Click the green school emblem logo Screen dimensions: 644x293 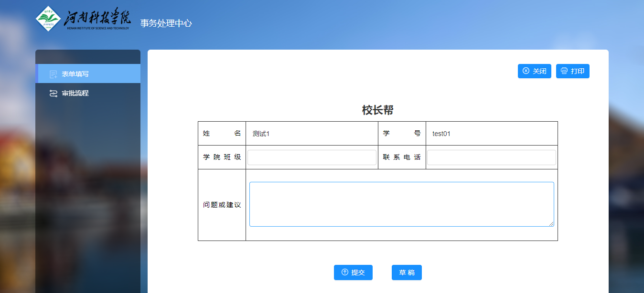click(x=48, y=19)
